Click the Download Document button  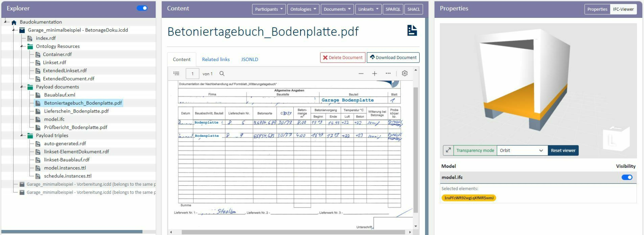coord(393,57)
